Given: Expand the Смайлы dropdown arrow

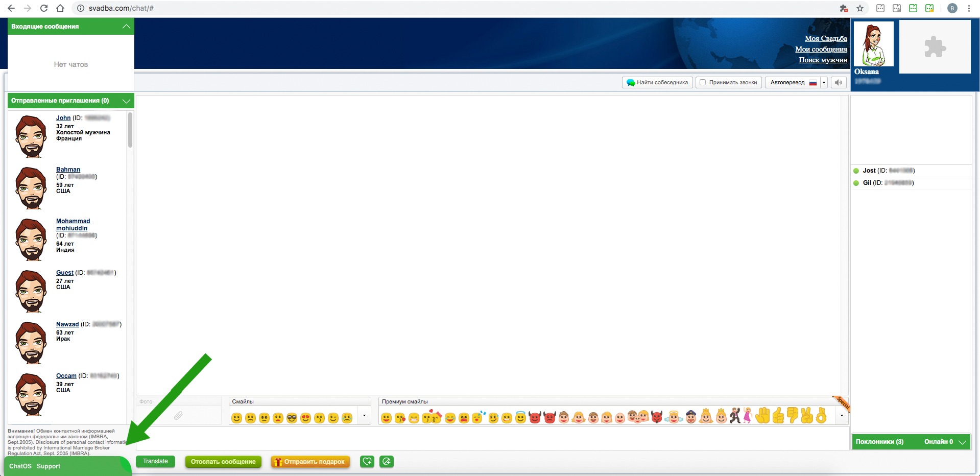Looking at the screenshot, I should [x=364, y=416].
